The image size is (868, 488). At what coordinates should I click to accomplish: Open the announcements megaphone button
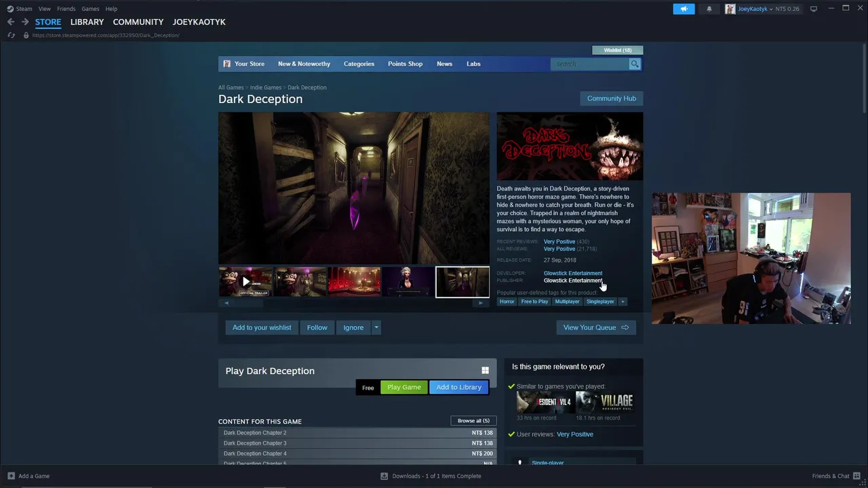coord(684,9)
